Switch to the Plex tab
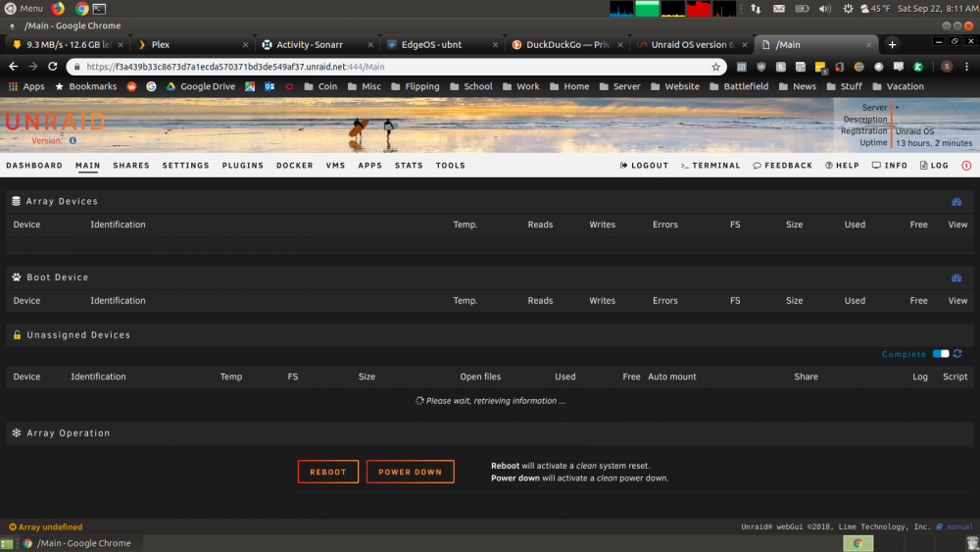Viewport: 980px width, 552px height. [191, 44]
